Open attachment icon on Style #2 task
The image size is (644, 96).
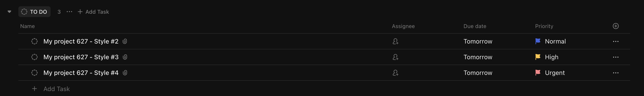pyautogui.click(x=125, y=41)
